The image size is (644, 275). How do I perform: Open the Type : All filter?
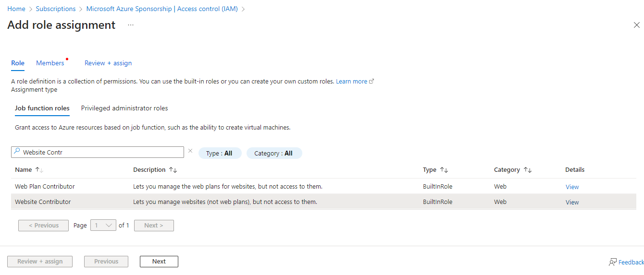220,153
